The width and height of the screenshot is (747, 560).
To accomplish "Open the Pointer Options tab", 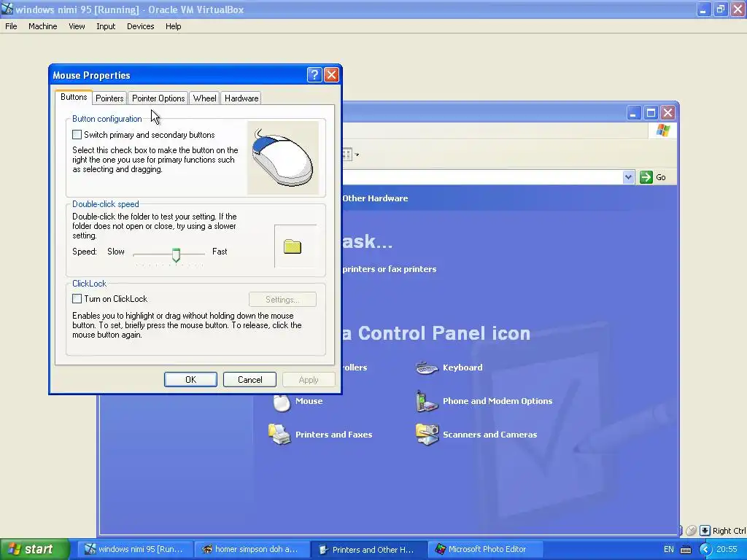I will click(158, 98).
